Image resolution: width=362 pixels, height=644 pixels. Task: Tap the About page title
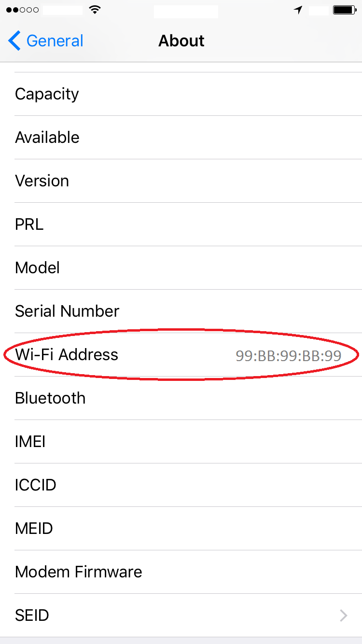[181, 41]
